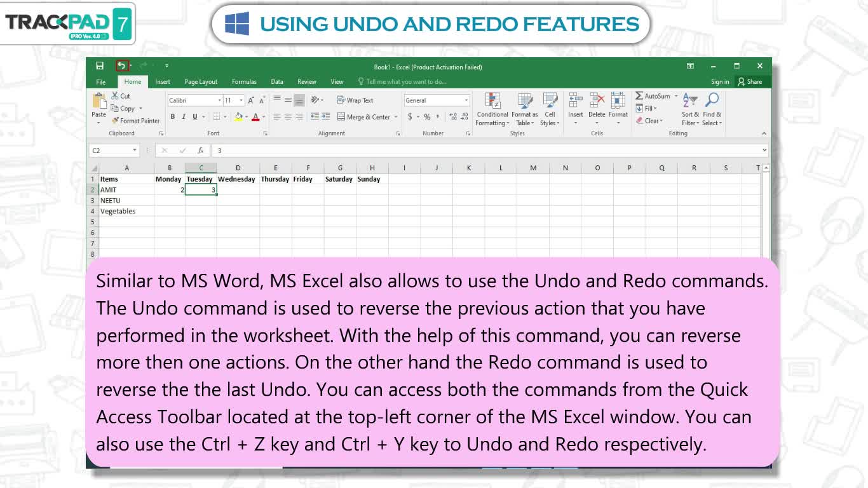Switch to the Review tab
This screenshot has height=488, width=868.
(307, 81)
